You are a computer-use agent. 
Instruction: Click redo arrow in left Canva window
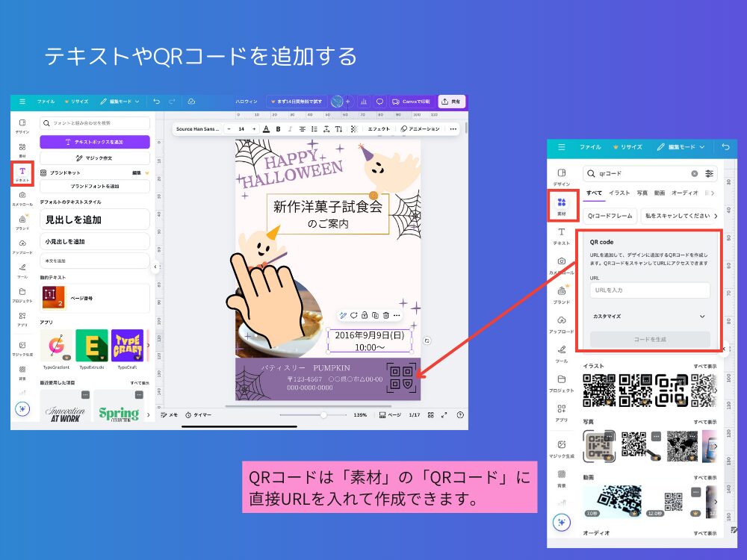pos(172,102)
